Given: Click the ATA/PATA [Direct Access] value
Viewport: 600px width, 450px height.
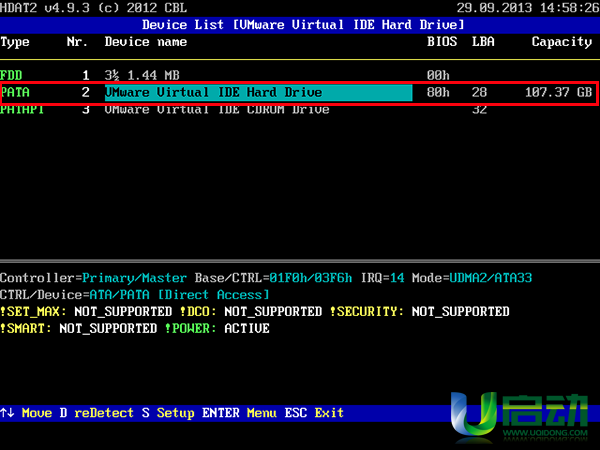Looking at the screenshot, I should tap(179, 295).
